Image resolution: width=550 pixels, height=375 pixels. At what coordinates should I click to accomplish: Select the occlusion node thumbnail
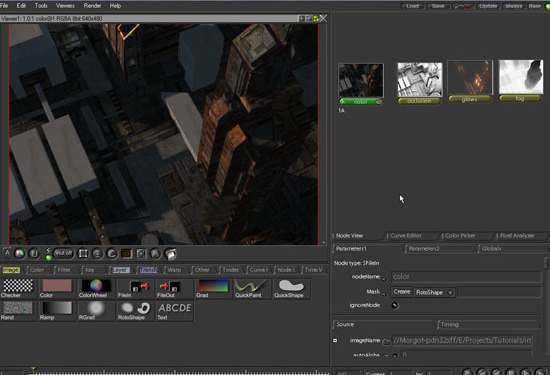coord(420,80)
